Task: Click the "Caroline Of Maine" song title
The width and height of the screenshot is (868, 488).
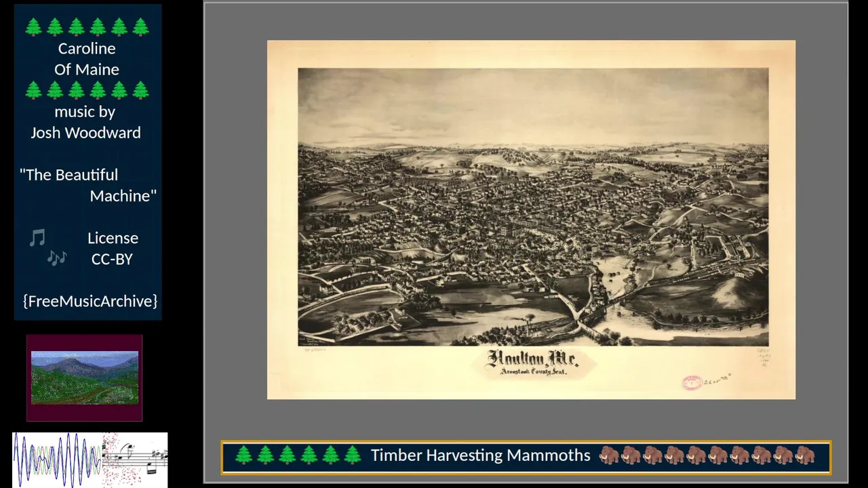Action: pos(87,59)
